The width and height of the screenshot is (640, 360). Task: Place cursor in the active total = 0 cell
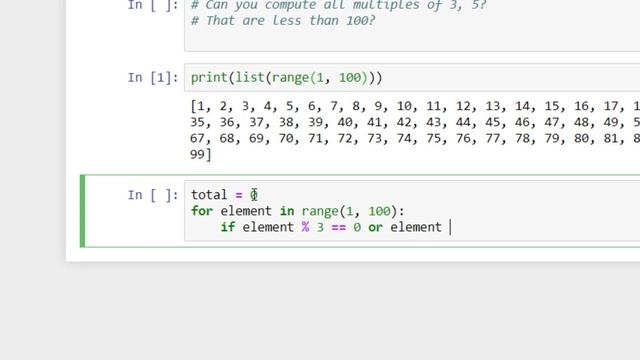(412, 211)
